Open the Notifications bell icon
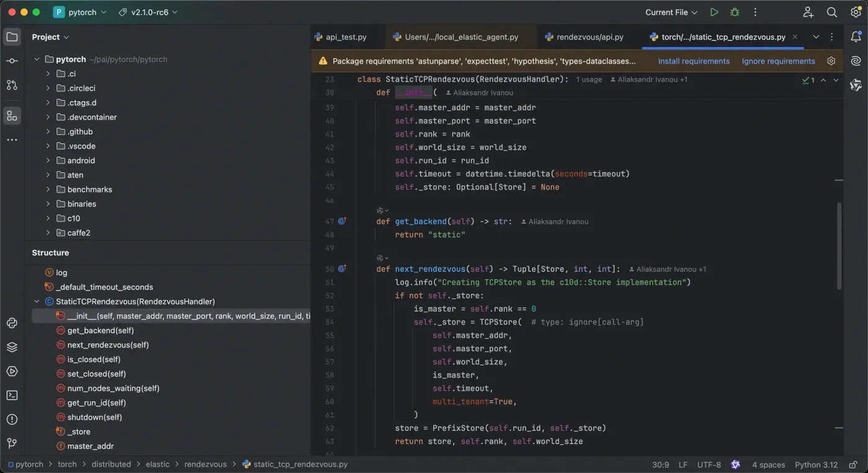The image size is (868, 473). (856, 37)
